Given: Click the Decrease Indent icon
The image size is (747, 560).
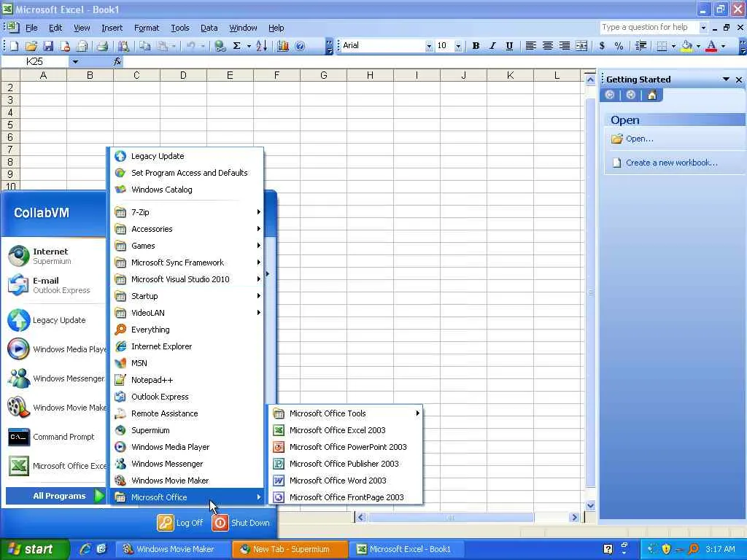Looking at the screenshot, I should tap(640, 46).
